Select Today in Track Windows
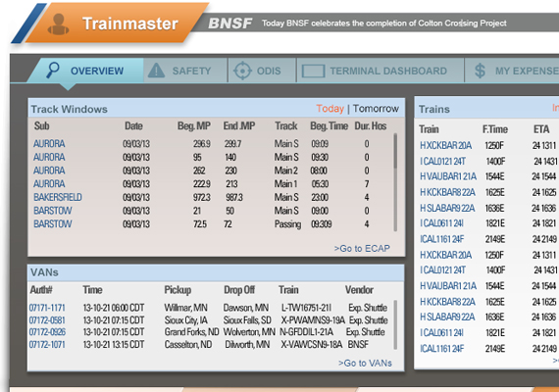This screenshot has height=392, width=559. click(330, 109)
